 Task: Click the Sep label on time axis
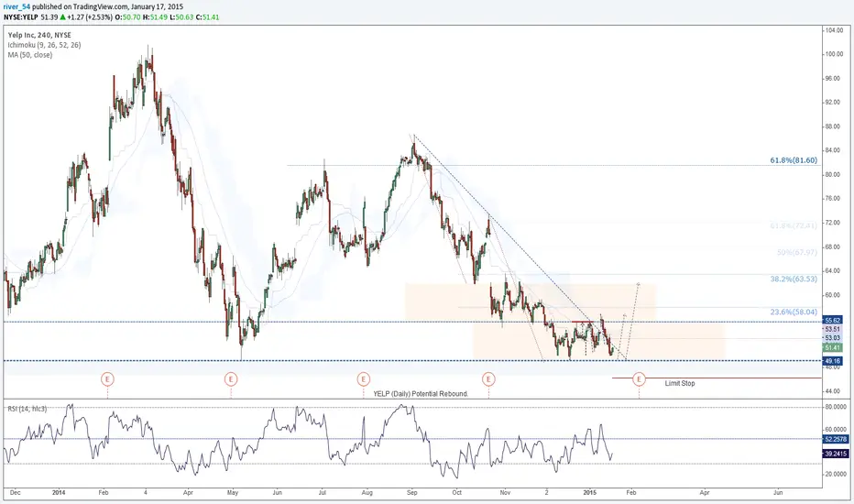point(411,493)
